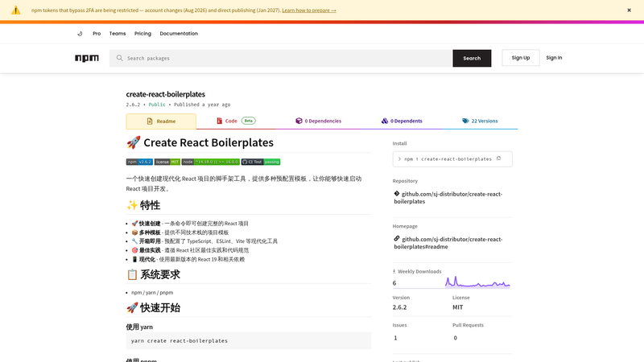Click the warning triangle icon in banner
The width and height of the screenshot is (644, 362).
tap(15, 10)
